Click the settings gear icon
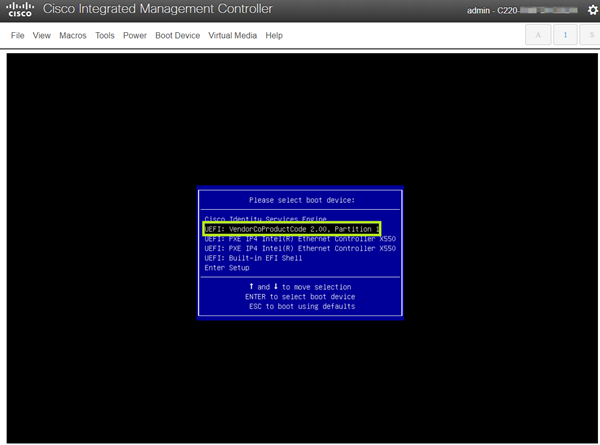 (x=593, y=10)
